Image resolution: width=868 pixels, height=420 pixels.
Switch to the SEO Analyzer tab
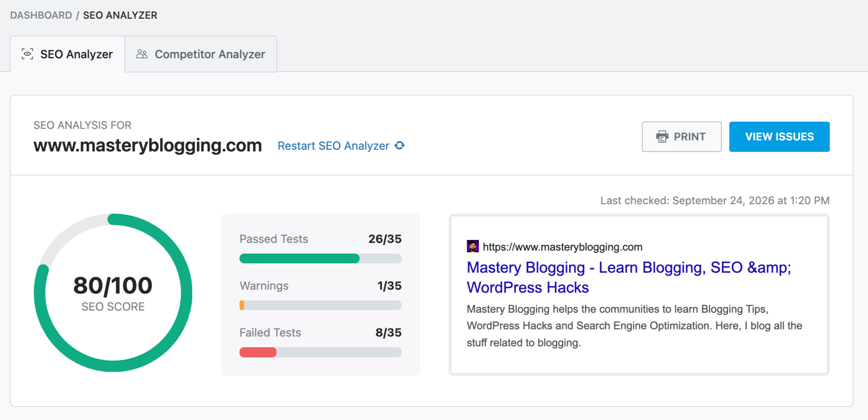(67, 54)
